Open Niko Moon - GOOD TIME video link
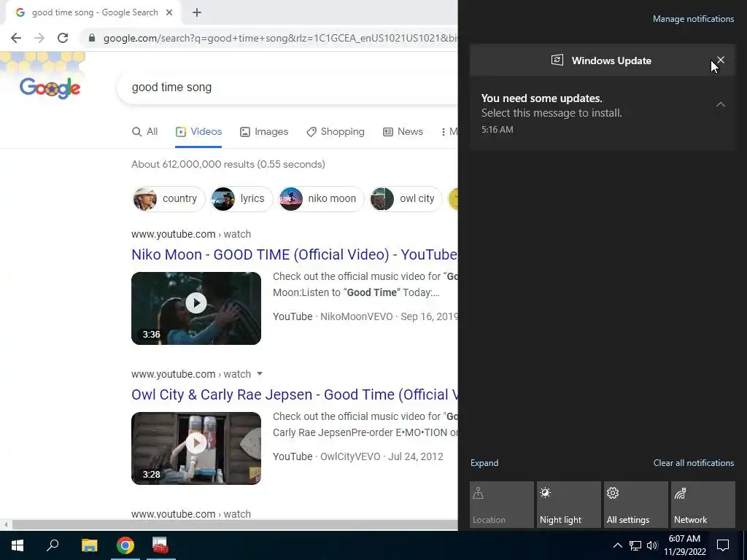 [295, 254]
